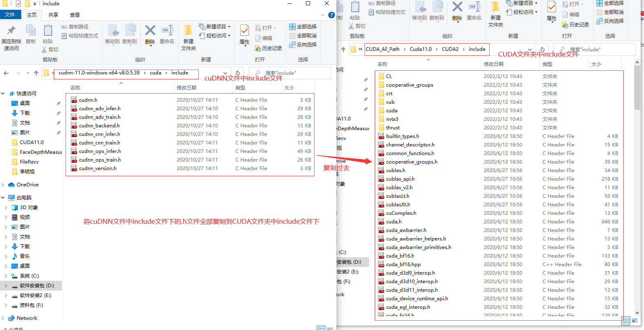Click New folder (新建文件夹) in right window
644x330 pixels.
pyautogui.click(x=496, y=15)
